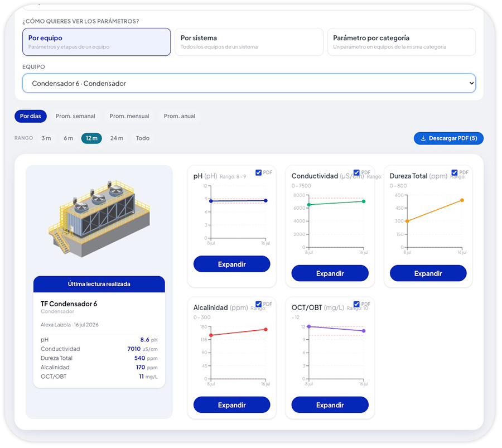Expand the OCT/OBT chart
The width and height of the screenshot is (502, 448).
tap(330, 405)
